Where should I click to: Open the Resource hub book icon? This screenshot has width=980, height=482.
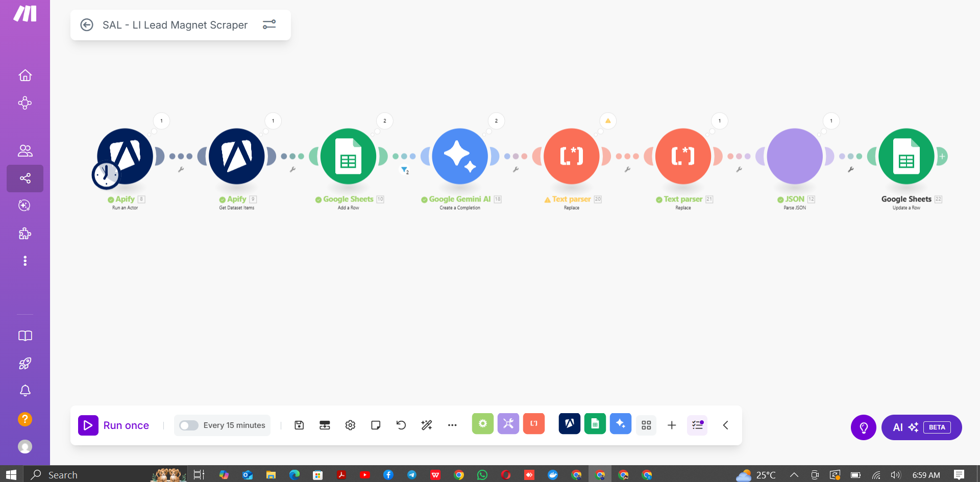pyautogui.click(x=25, y=336)
